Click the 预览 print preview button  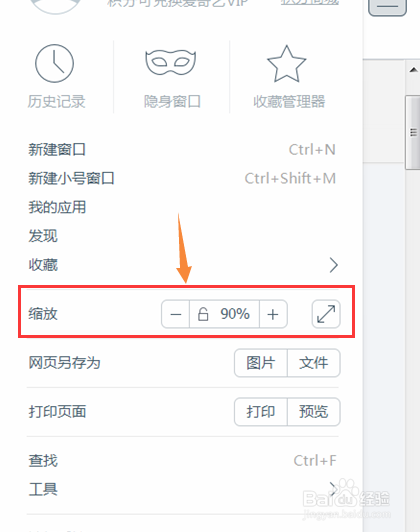pyautogui.click(x=314, y=412)
